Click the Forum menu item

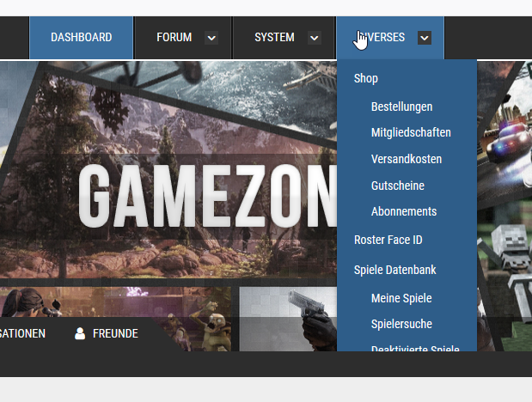coord(174,38)
